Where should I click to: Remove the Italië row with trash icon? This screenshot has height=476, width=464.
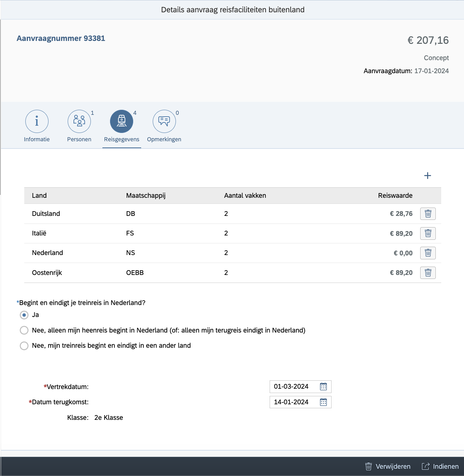click(428, 233)
